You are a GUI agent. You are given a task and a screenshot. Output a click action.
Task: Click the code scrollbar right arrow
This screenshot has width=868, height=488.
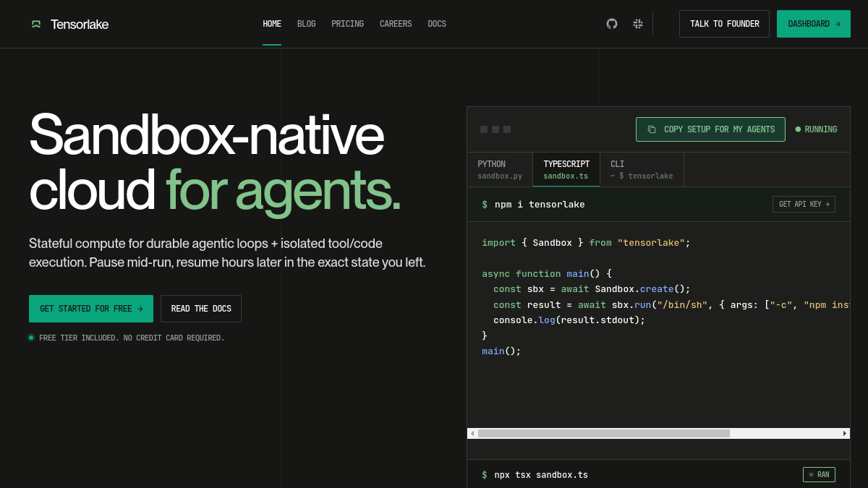tap(845, 434)
